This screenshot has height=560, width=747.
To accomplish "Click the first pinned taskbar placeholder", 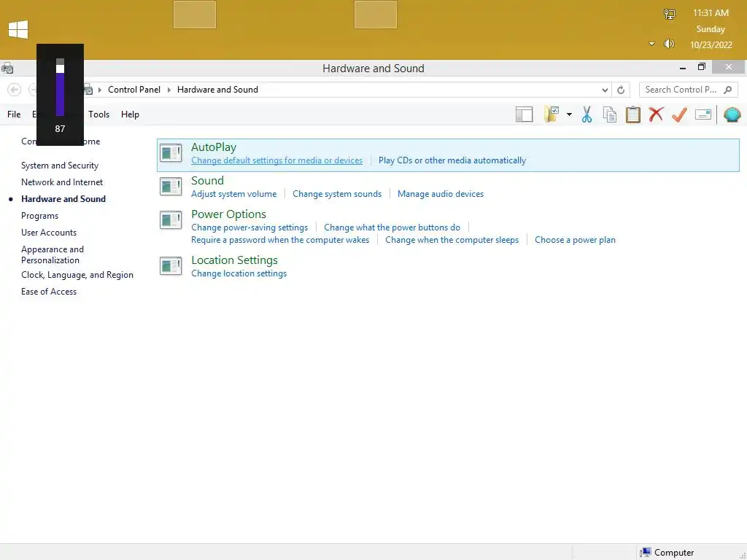I will click(194, 15).
